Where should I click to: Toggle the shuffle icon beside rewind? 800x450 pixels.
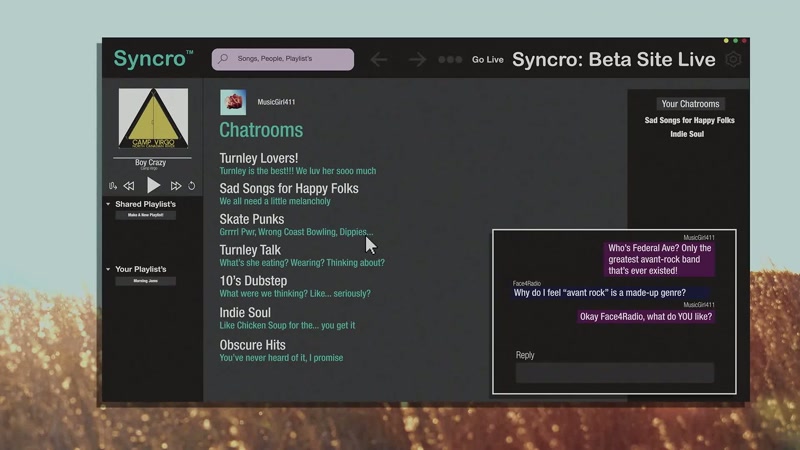tap(113, 186)
